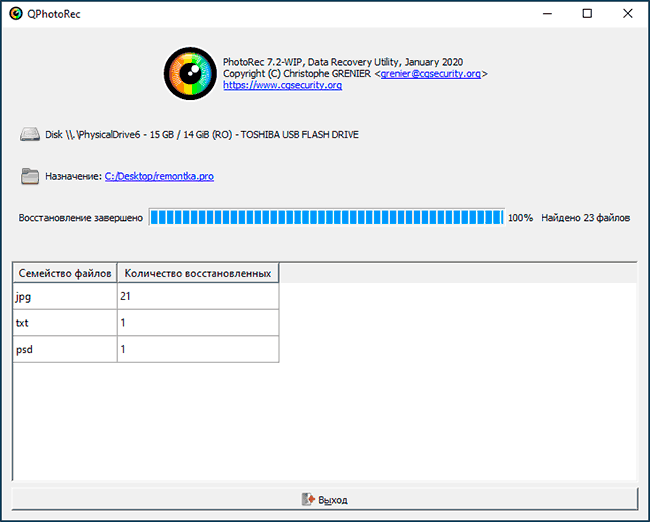Sort by Количество восстановленных column header
The image size is (650, 522).
[197, 273]
